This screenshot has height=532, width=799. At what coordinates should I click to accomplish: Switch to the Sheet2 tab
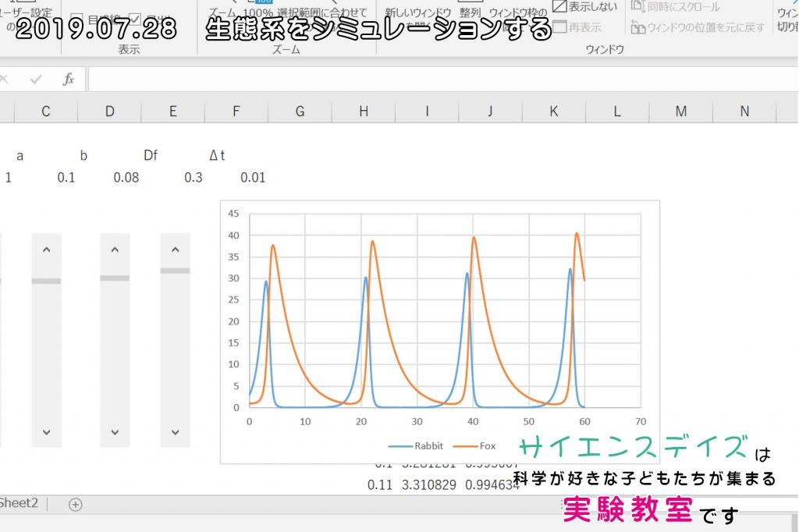click(x=19, y=503)
